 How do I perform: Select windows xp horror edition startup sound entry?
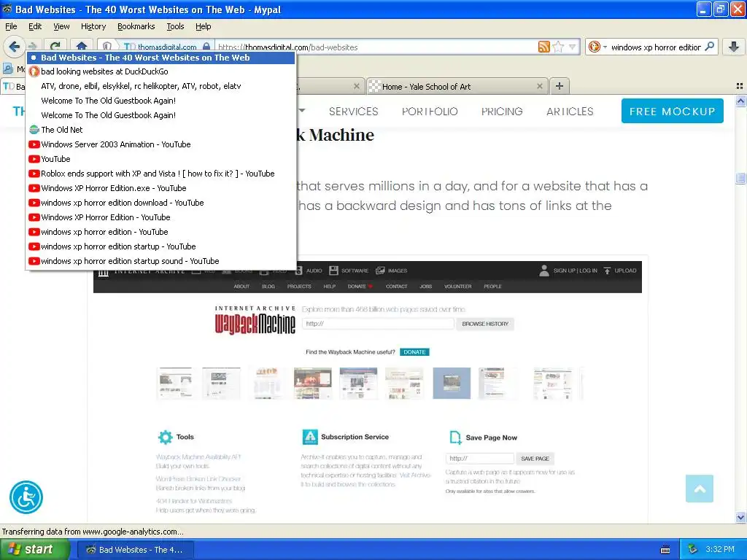[160, 261]
